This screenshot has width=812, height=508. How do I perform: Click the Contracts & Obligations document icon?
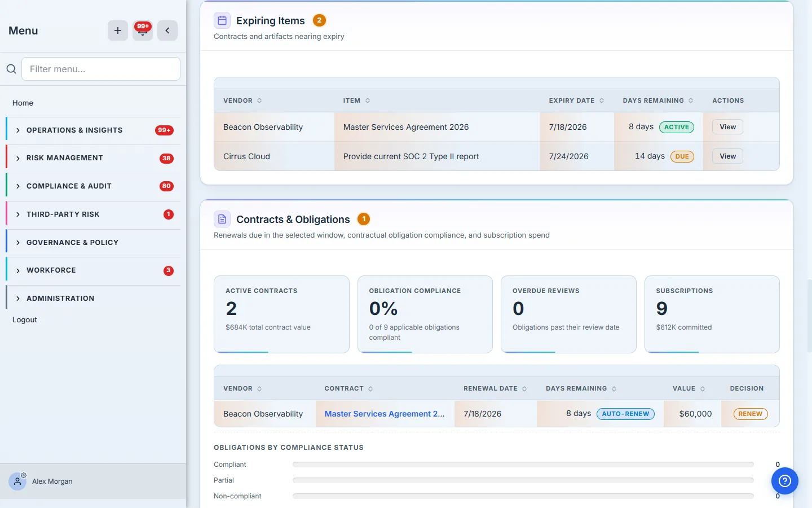[x=222, y=219]
